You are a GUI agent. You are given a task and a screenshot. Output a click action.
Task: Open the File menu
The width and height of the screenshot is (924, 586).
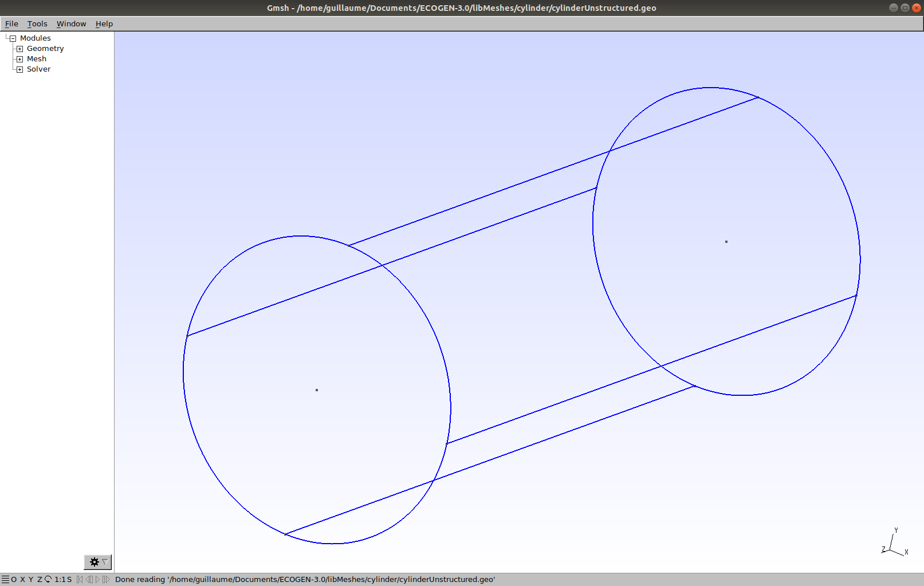(11, 23)
